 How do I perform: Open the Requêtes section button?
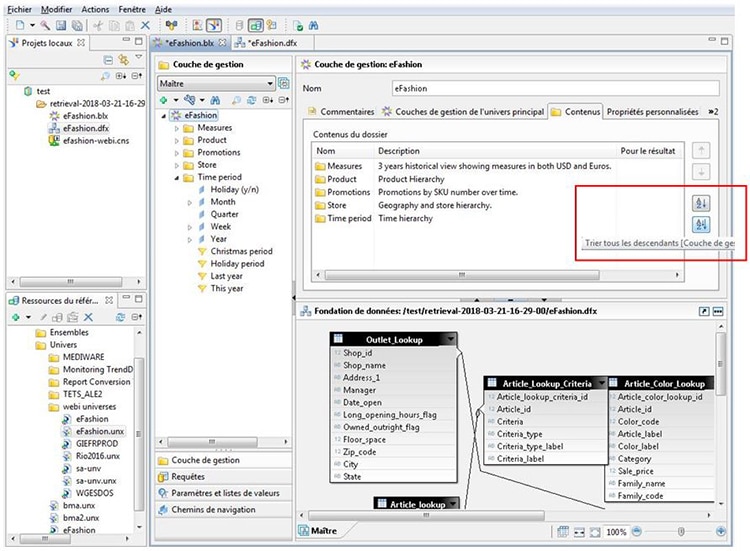(223, 477)
